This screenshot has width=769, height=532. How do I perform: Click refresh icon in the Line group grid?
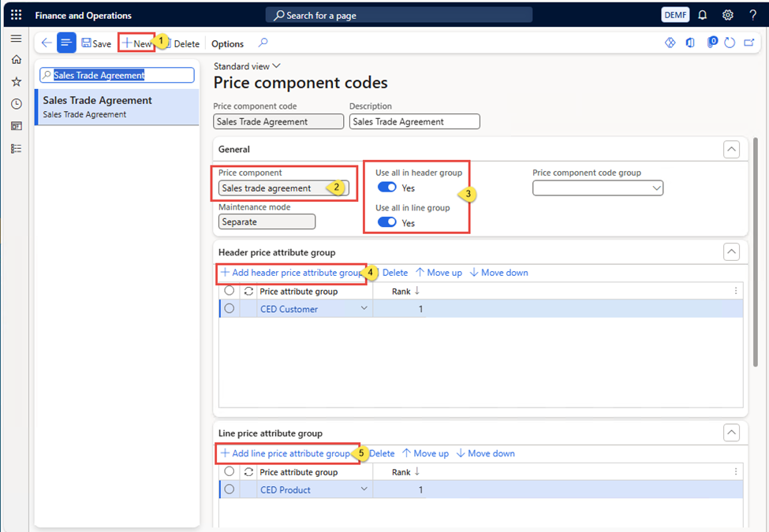coord(248,472)
